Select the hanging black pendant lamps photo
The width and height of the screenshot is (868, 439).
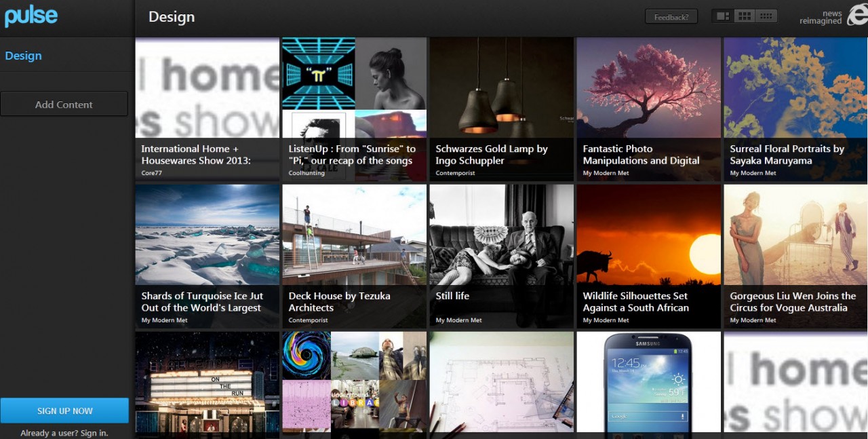click(x=502, y=88)
